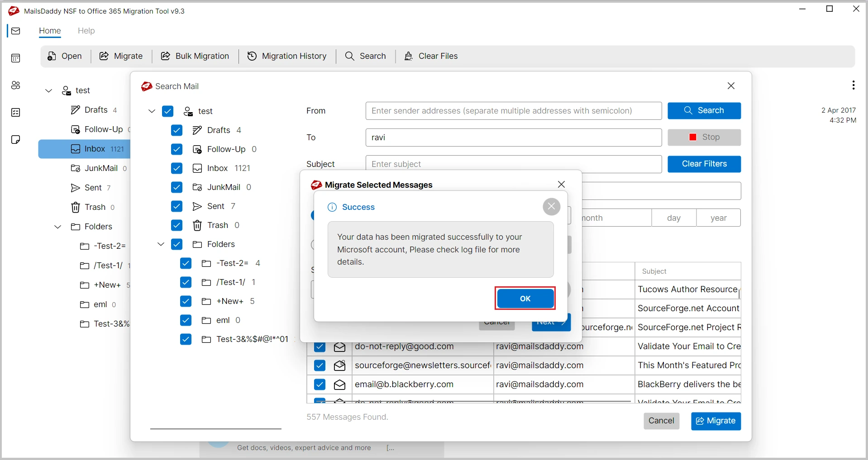
Task: Click the Clear Files toolbar button
Action: tap(431, 56)
